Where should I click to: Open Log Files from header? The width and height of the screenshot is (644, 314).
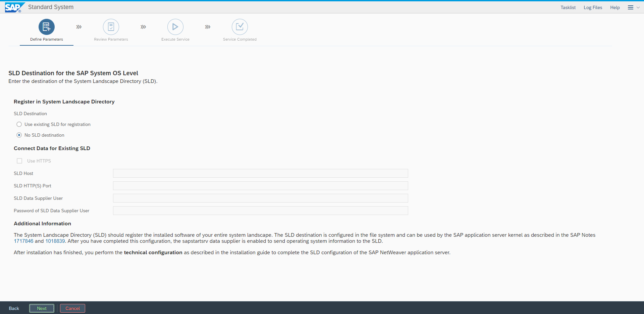click(593, 7)
